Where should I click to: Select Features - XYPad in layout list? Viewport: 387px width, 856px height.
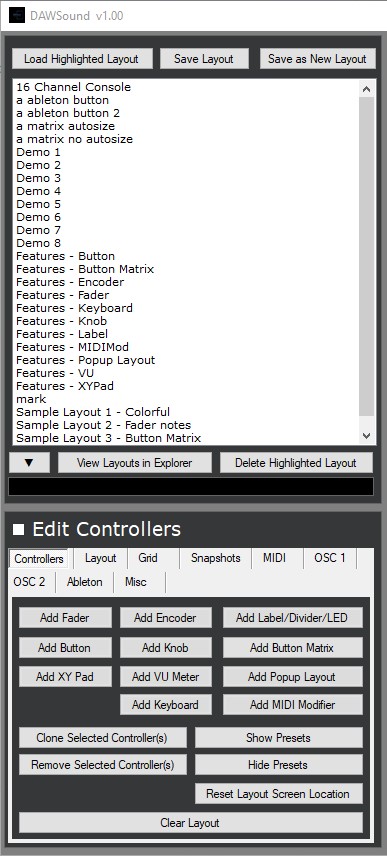(65, 386)
